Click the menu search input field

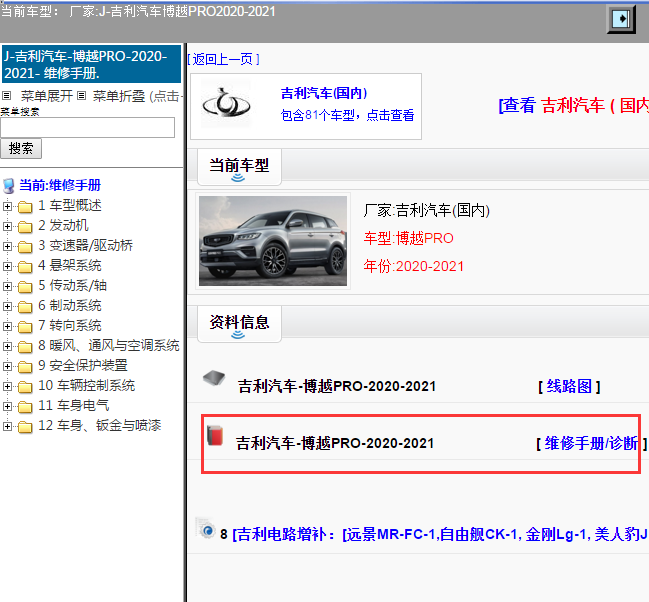click(87, 127)
